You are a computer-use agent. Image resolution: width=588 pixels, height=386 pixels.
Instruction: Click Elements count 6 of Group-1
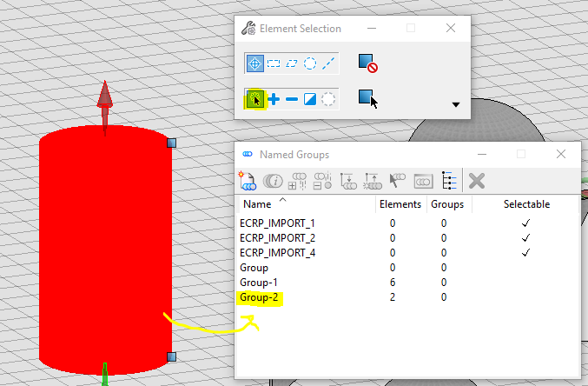[393, 283]
